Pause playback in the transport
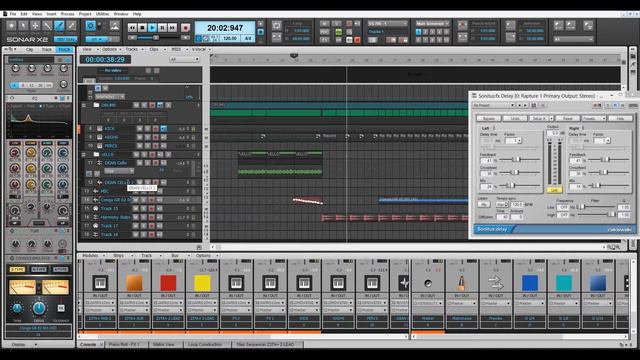This screenshot has width=640, height=360. (162, 28)
